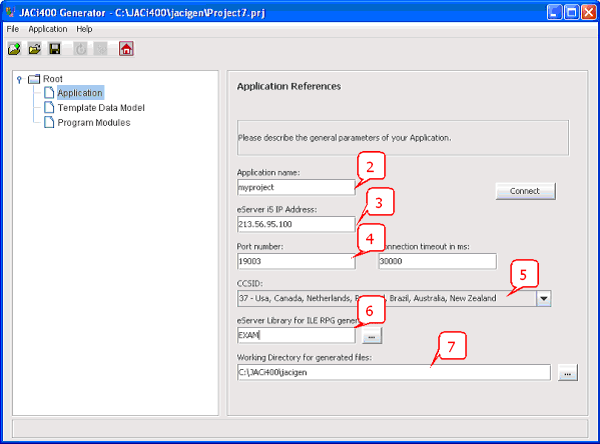Click the greyed-out power icon in toolbar
This screenshot has height=444, width=600.
click(81, 48)
